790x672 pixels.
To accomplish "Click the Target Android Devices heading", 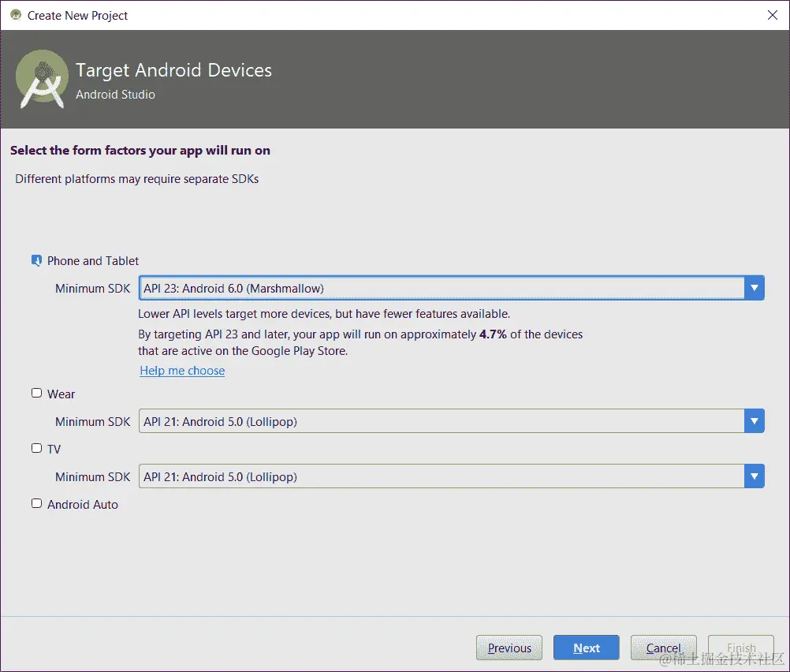I will point(173,70).
